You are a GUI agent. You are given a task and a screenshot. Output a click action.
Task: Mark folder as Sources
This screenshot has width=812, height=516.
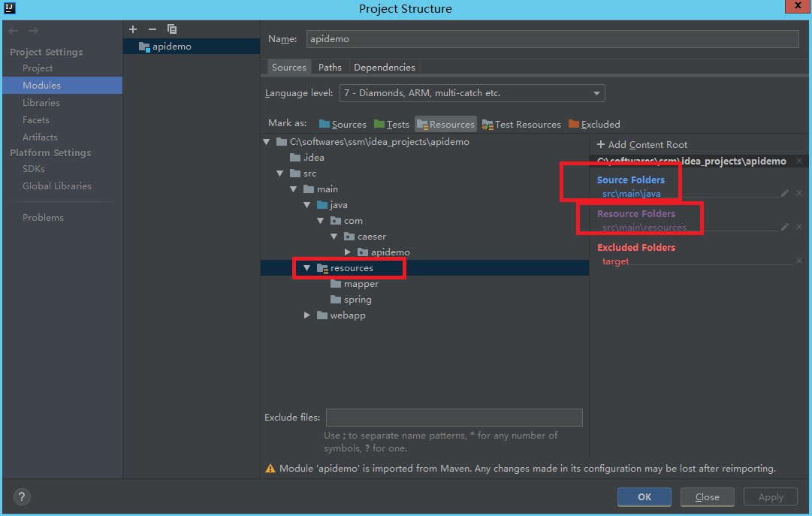click(343, 125)
